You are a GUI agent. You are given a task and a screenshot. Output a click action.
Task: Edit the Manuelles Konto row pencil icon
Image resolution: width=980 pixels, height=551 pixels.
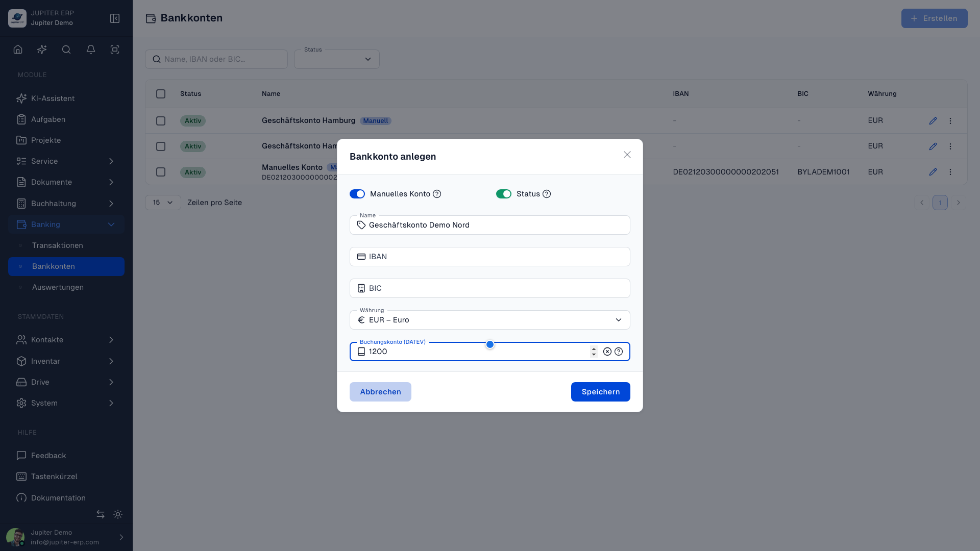tap(933, 172)
